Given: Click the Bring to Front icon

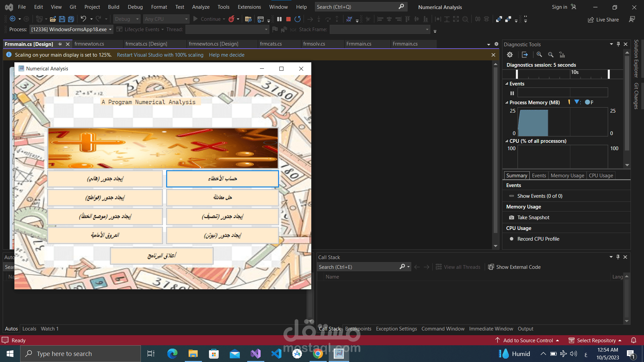Looking at the screenshot, I should [499, 19].
